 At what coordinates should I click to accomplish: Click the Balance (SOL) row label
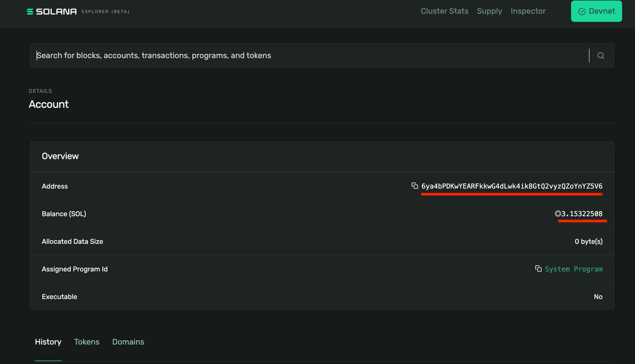point(64,214)
